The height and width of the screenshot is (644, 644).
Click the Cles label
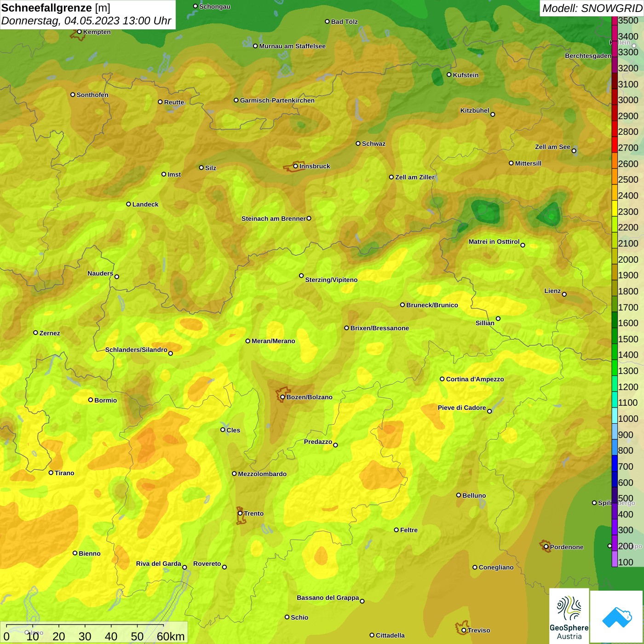tap(233, 430)
